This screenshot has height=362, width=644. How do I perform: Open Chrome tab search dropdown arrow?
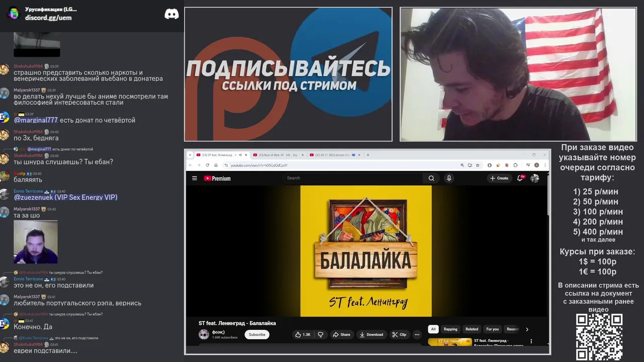click(190, 155)
